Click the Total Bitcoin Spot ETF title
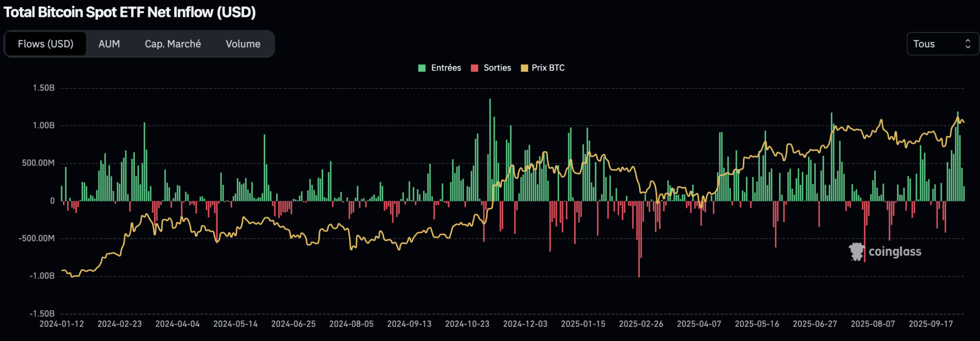The height and width of the screenshot is (341, 980). (x=130, y=12)
